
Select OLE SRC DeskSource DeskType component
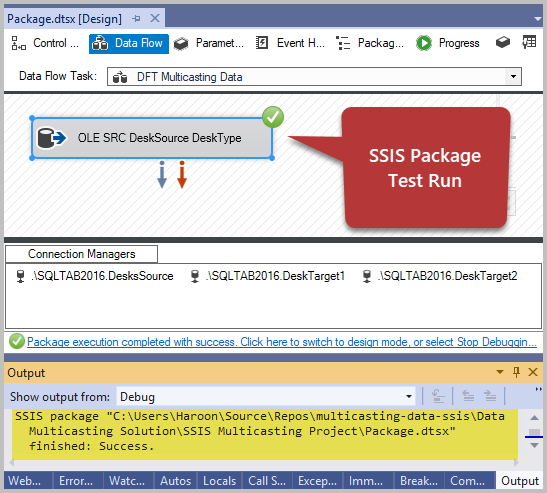point(152,138)
